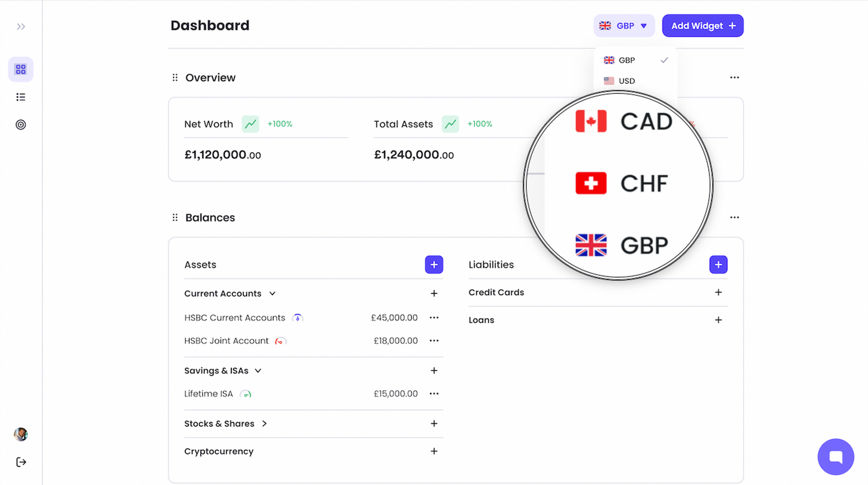Select USD from the currency list
This screenshot has height=485, width=868.
click(626, 81)
